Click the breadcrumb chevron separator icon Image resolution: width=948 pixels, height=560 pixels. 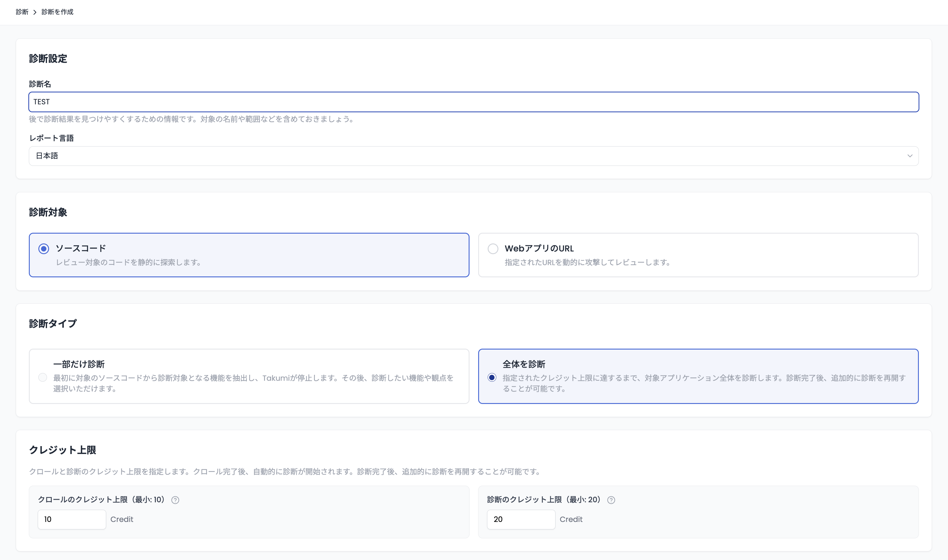click(35, 12)
